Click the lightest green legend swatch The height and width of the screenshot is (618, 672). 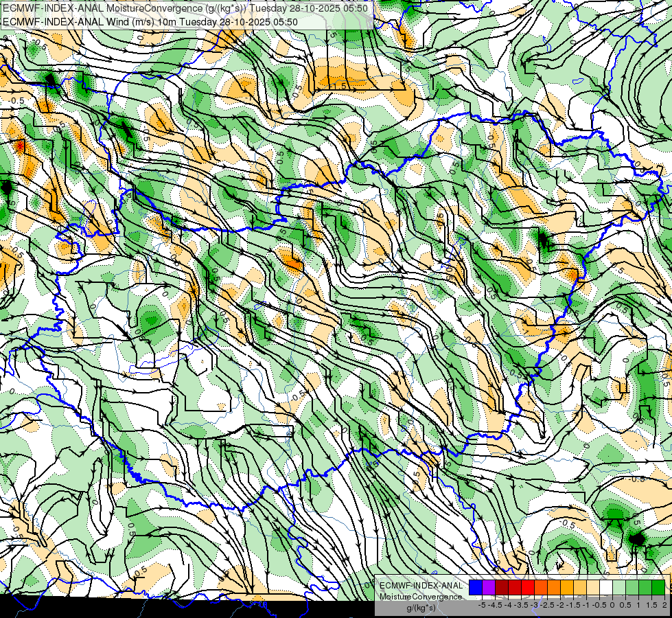[x=619, y=587]
